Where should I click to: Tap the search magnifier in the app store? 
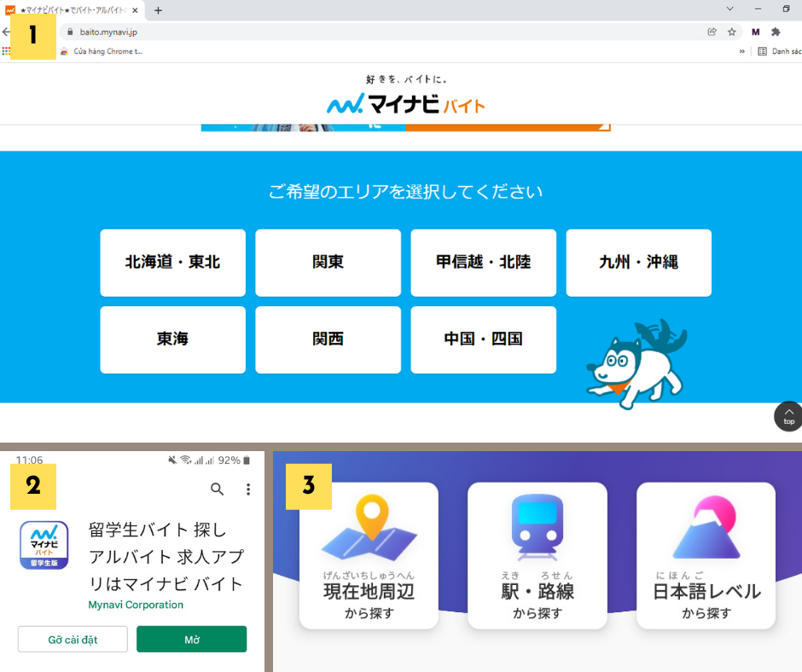(x=218, y=489)
